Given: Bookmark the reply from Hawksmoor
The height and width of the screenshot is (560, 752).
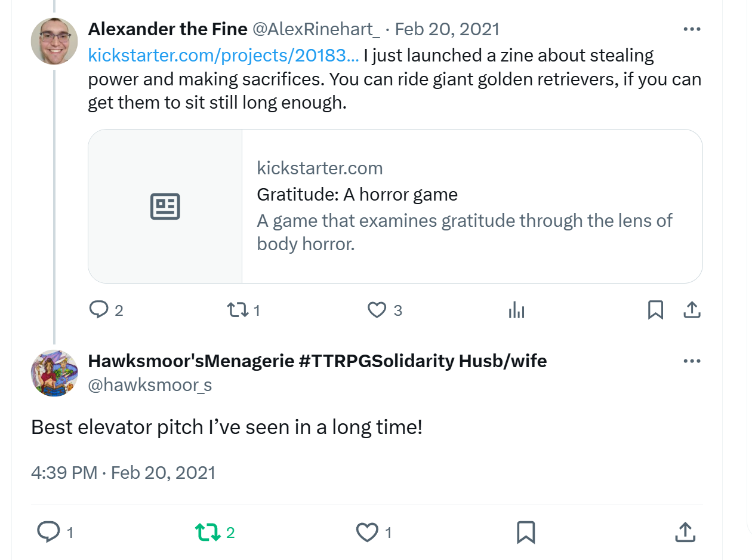Looking at the screenshot, I should (526, 532).
